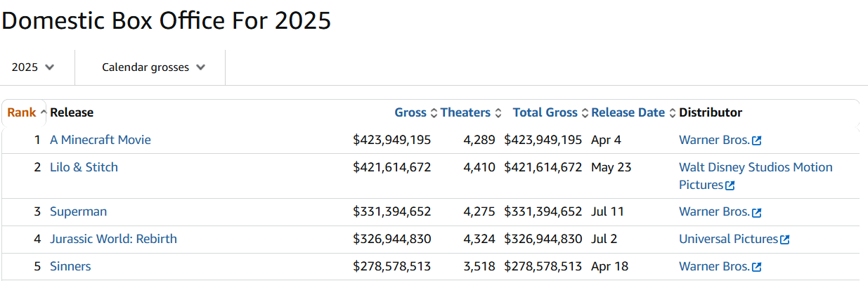Select theater count 4,289
The image size is (868, 281).
(479, 140)
